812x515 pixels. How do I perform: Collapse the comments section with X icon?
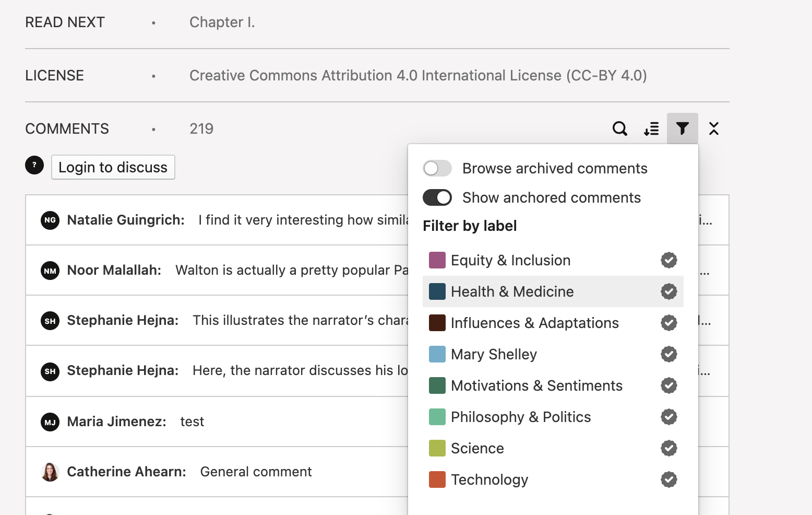714,128
